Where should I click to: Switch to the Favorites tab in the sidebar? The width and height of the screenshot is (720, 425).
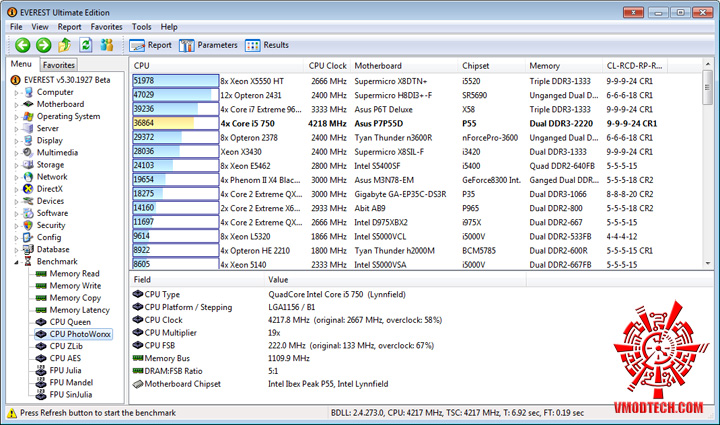point(59,65)
